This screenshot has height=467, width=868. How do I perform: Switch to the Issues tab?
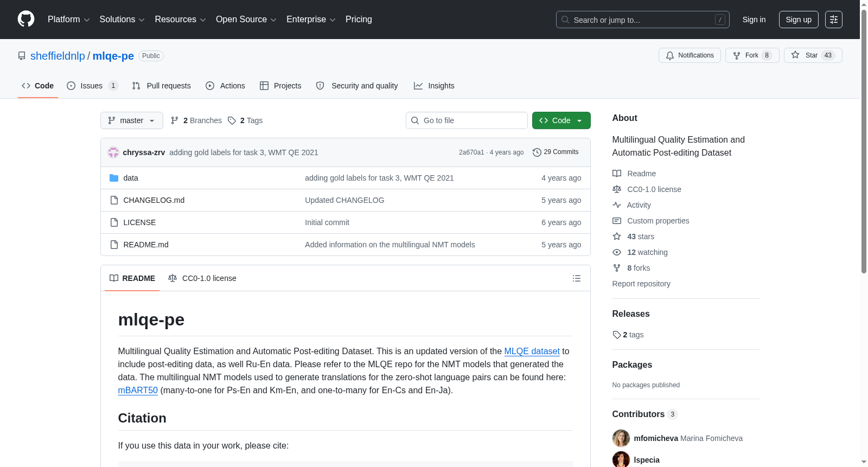coord(92,86)
